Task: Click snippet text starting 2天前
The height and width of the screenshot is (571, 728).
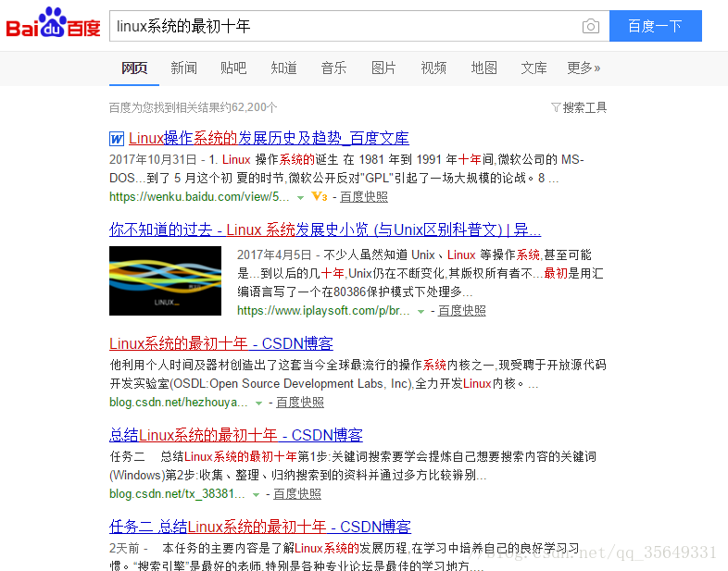Action: (344, 556)
